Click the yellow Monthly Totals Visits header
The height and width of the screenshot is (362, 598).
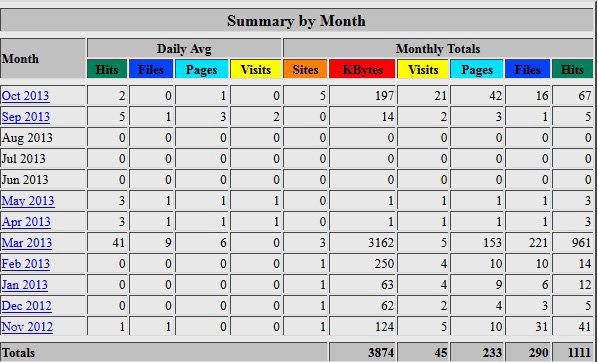(x=423, y=69)
